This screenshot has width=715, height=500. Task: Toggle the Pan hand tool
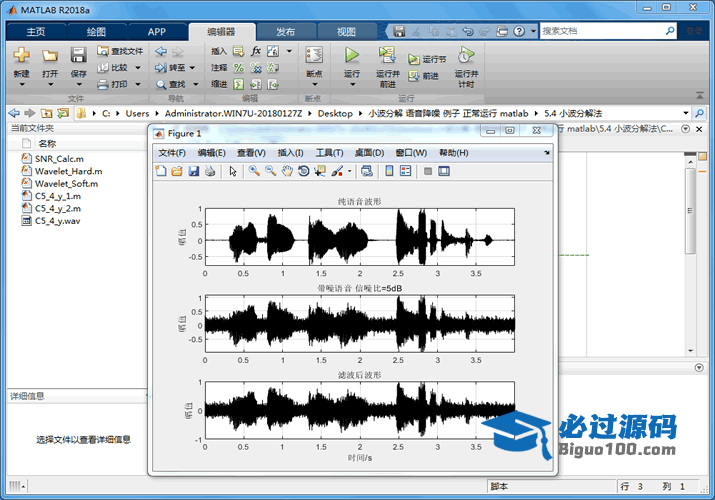pyautogui.click(x=287, y=171)
